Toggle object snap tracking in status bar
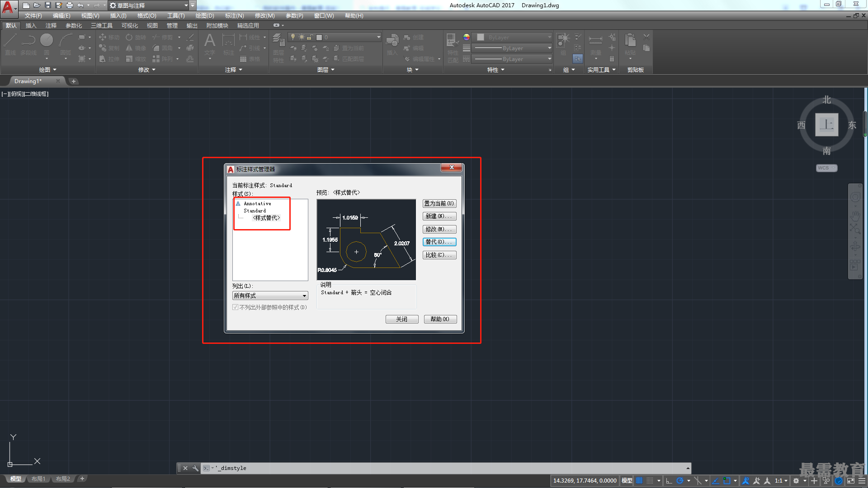Screen dimensions: 868x488 (716, 481)
